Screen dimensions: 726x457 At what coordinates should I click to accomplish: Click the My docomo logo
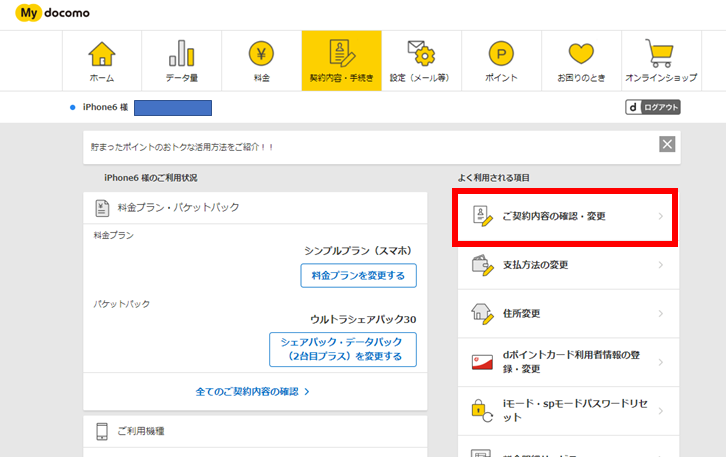coord(52,13)
